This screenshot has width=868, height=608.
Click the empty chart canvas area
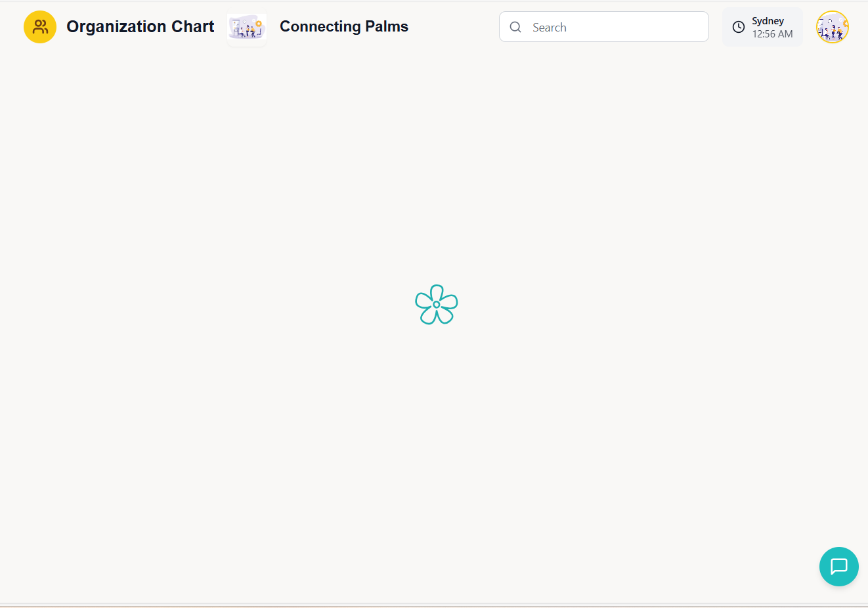click(263, 427)
